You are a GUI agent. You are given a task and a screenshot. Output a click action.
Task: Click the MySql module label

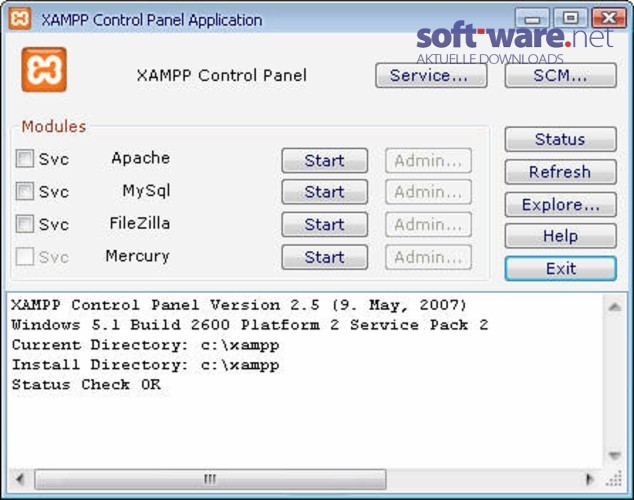pos(146,191)
